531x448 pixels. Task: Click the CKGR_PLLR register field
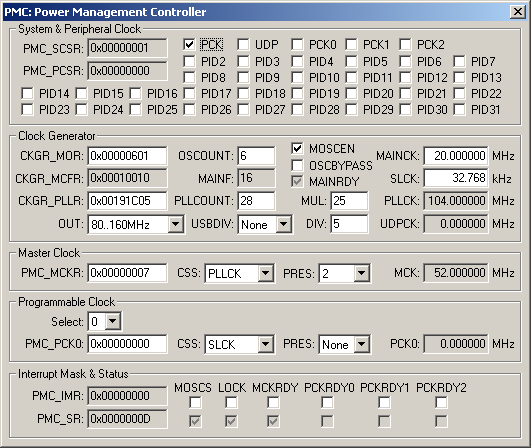(127, 201)
